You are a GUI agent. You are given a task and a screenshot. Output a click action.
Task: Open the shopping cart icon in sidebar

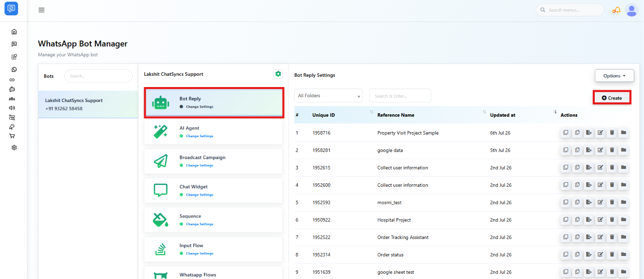coord(12,136)
